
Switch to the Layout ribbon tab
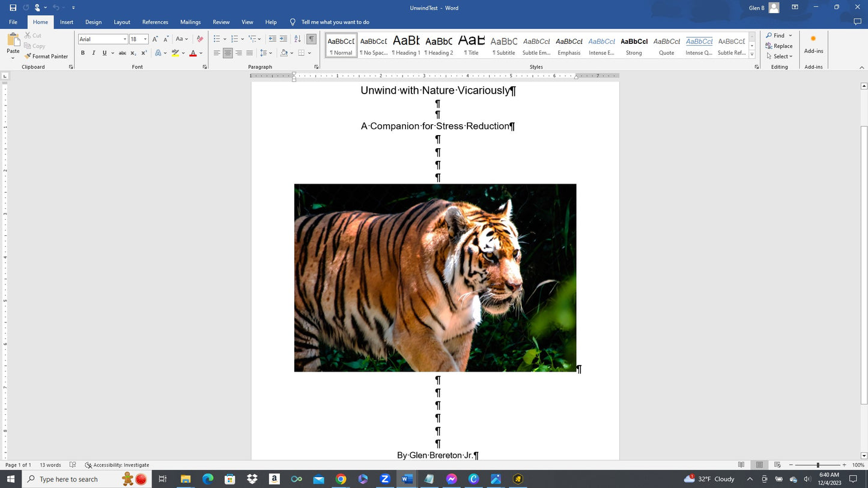pos(122,22)
